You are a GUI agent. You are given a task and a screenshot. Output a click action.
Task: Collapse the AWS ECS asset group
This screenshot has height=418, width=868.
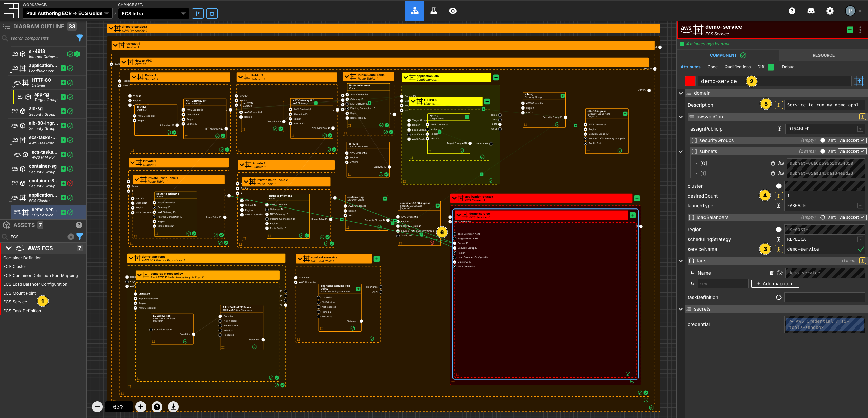click(x=9, y=248)
